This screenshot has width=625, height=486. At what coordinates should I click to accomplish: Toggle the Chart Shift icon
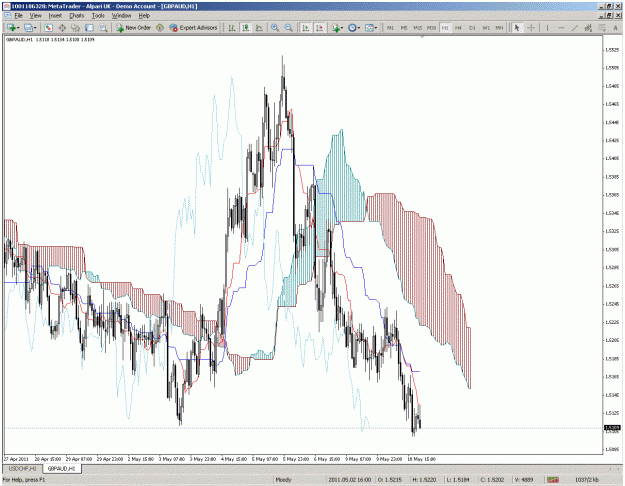[x=319, y=28]
